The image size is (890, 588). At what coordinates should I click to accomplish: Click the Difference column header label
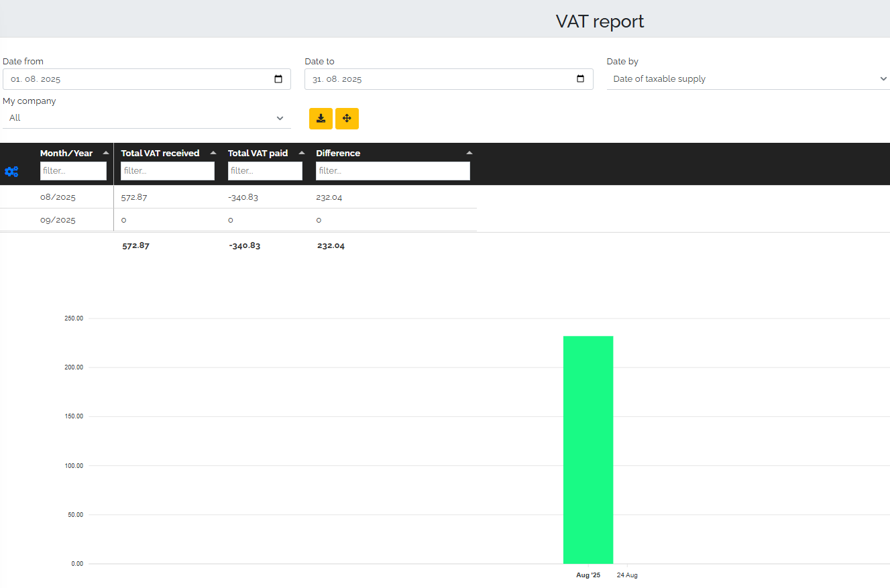click(338, 153)
